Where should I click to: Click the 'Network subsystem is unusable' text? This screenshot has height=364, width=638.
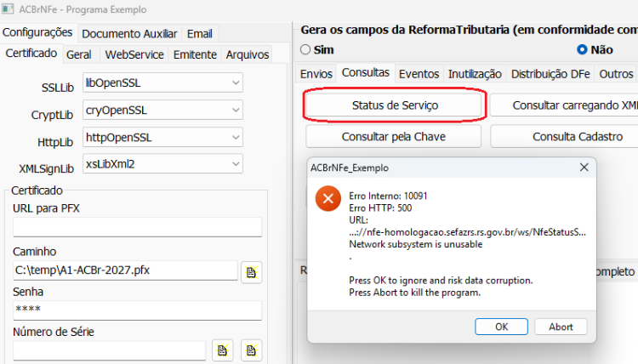tap(415, 244)
